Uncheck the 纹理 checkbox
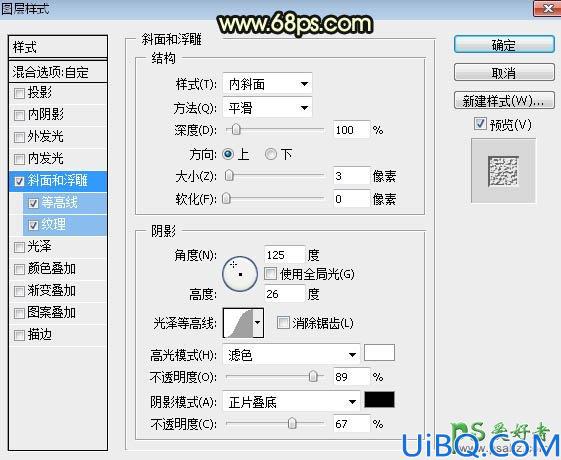This screenshot has height=460, width=561. (33, 225)
